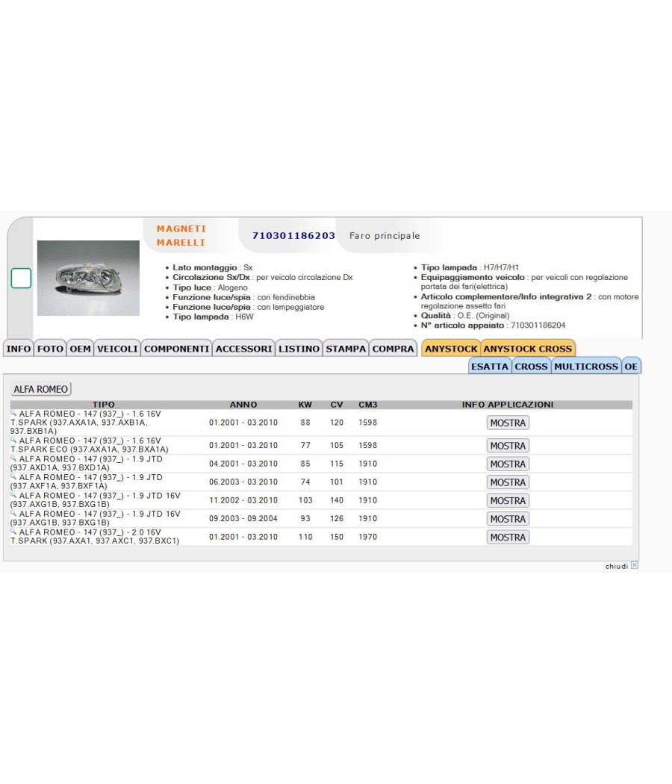Viewport: 672px width, 784px height.
Task: Click paired article number 710301186204
Action: click(538, 325)
